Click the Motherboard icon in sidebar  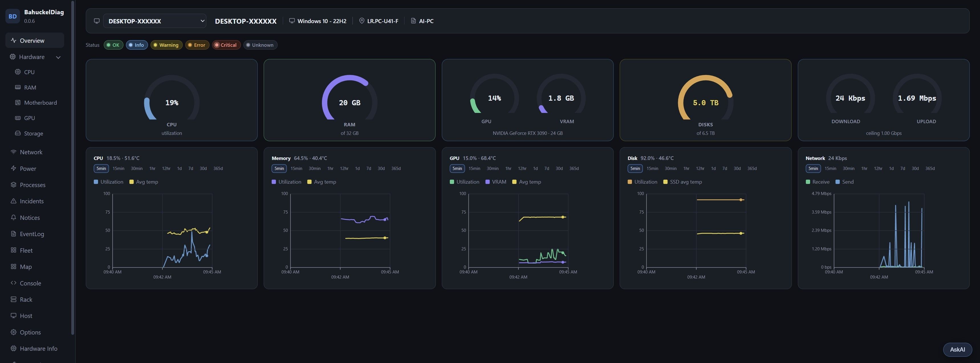click(17, 102)
